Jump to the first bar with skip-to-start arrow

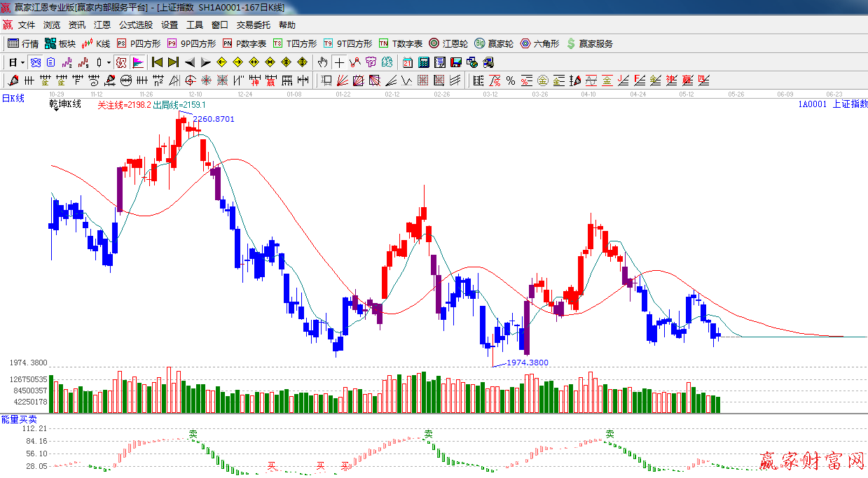tap(157, 62)
